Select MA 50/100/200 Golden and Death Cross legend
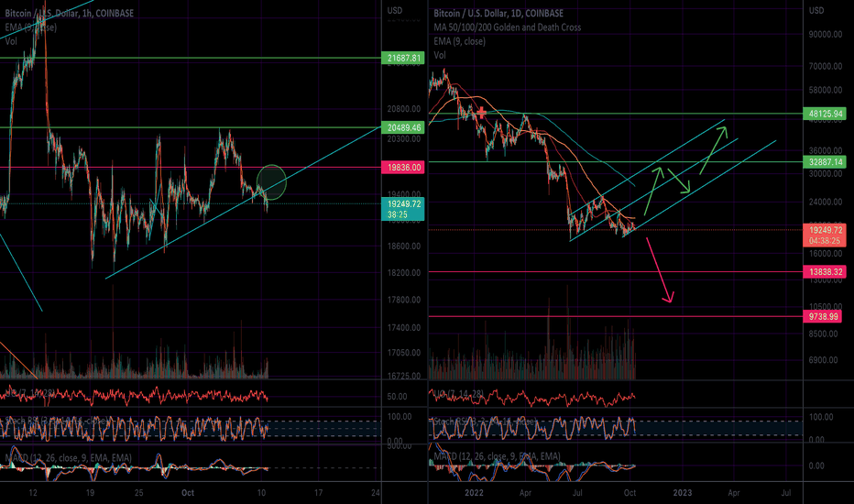 coord(507,27)
